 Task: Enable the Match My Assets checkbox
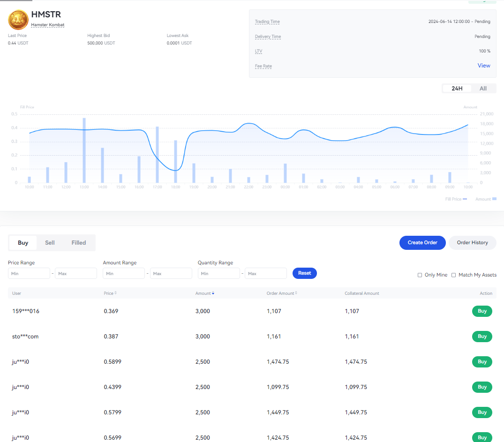pos(453,275)
